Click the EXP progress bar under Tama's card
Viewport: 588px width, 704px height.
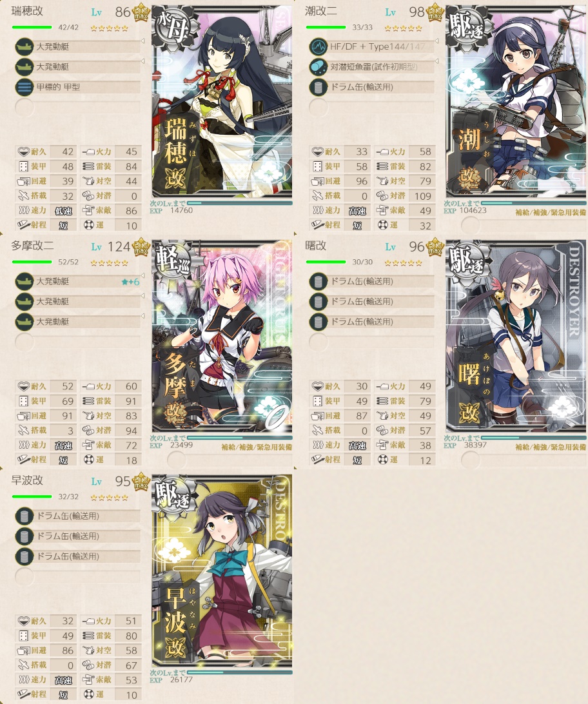coord(240,437)
